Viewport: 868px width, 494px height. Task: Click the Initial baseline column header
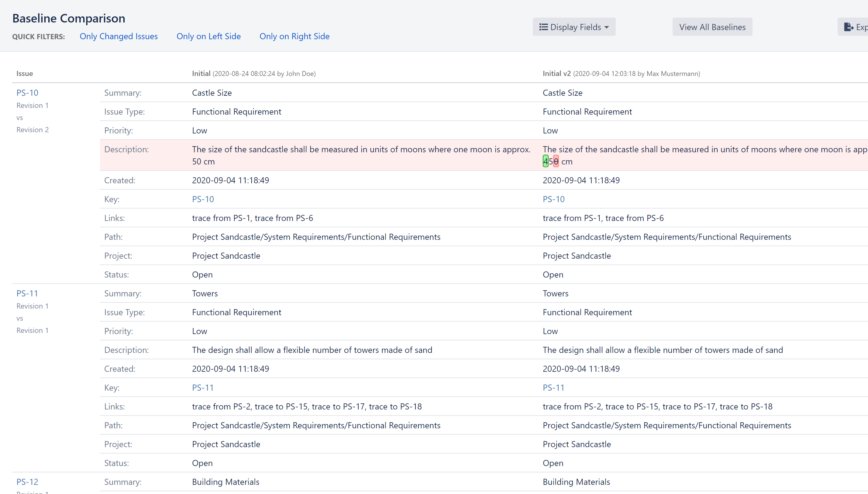[x=201, y=74]
